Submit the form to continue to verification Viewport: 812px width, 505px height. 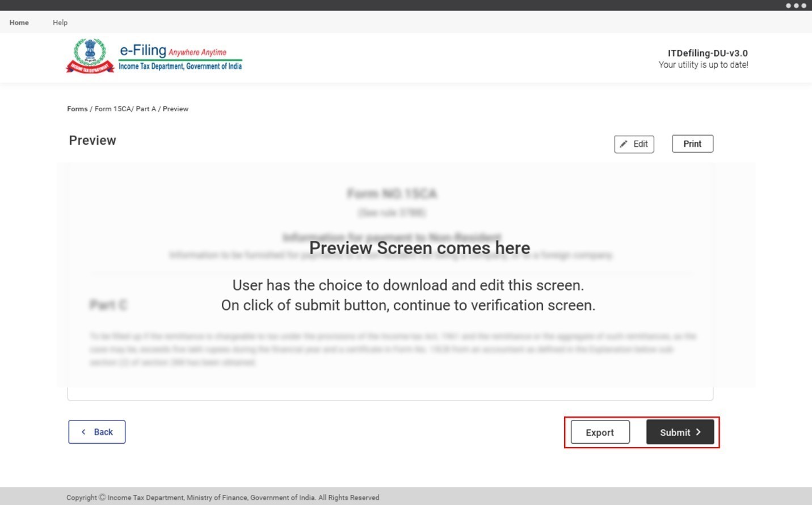click(x=680, y=432)
